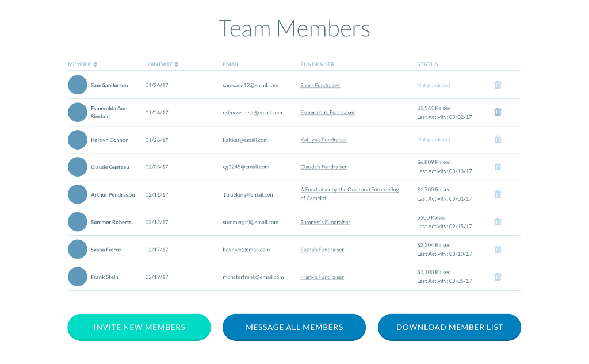Click the $6,809 Raised status
Screen dimensions: 589x364
434,162
